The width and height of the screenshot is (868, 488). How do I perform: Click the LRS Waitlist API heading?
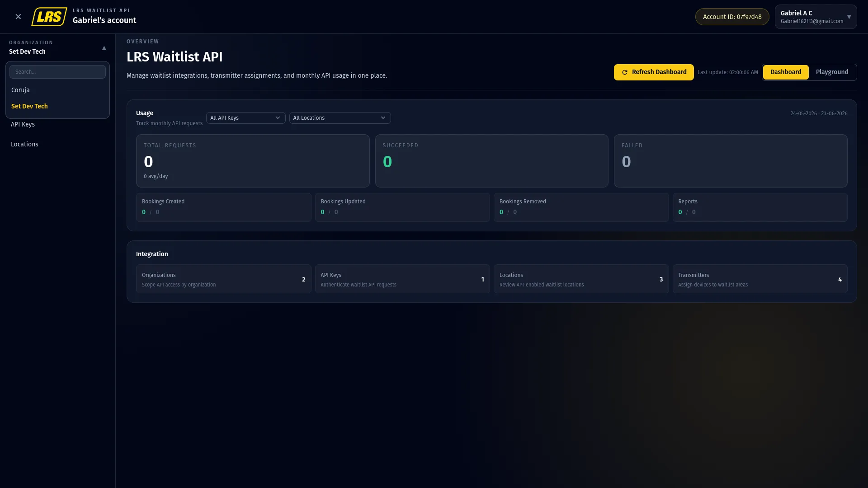(175, 57)
